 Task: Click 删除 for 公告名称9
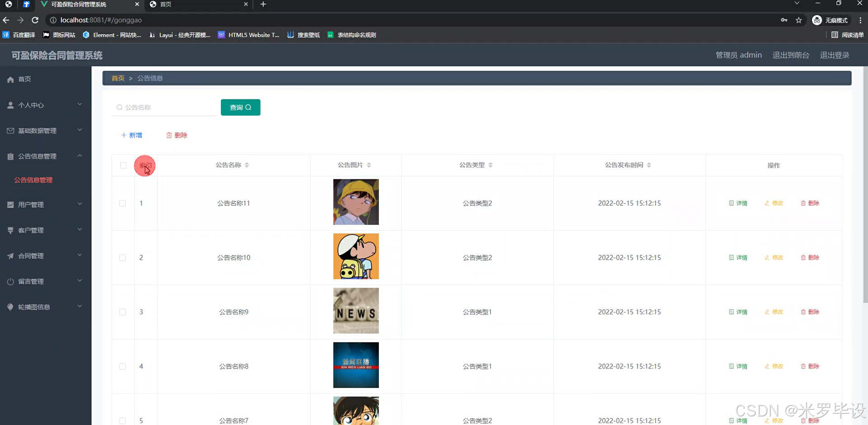[x=810, y=312]
